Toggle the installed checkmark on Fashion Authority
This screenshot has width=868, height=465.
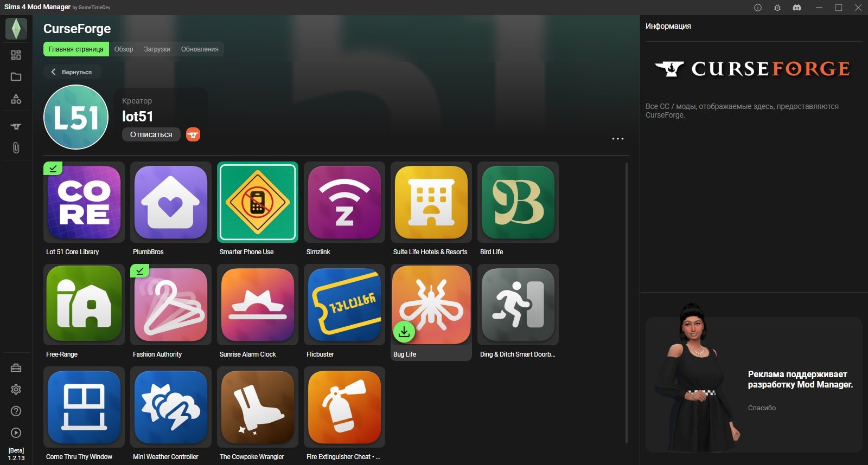(139, 271)
